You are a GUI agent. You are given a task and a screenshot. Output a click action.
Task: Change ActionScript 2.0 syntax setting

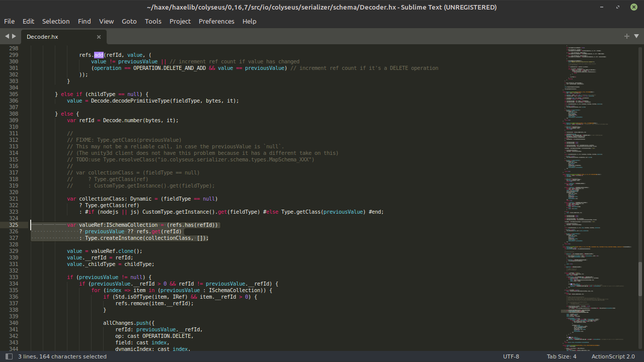point(613,356)
